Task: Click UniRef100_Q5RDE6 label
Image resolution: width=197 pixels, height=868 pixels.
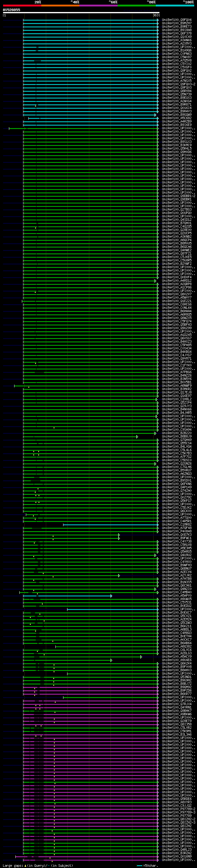Action: click(176, 799)
